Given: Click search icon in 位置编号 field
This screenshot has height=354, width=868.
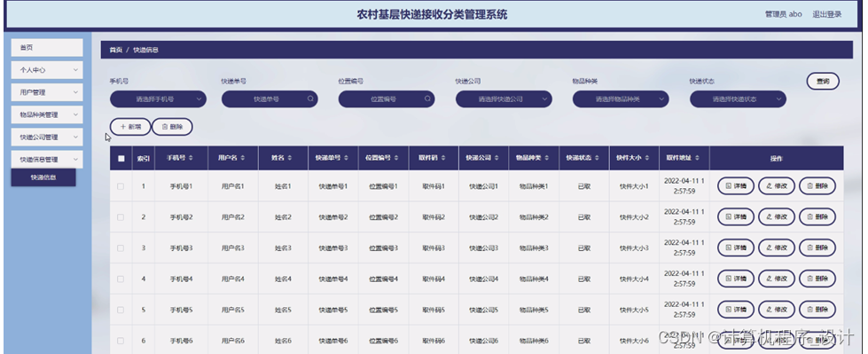Looking at the screenshot, I should click(427, 99).
